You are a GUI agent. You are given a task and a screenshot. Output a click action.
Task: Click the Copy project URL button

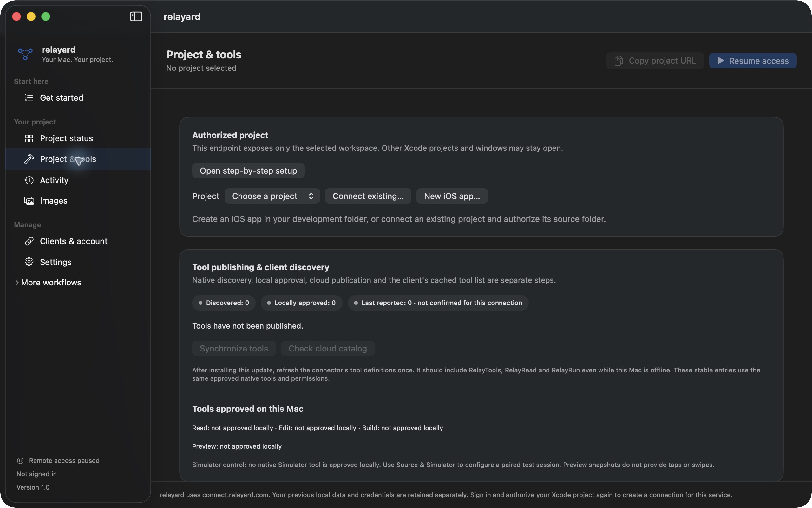[x=655, y=61]
